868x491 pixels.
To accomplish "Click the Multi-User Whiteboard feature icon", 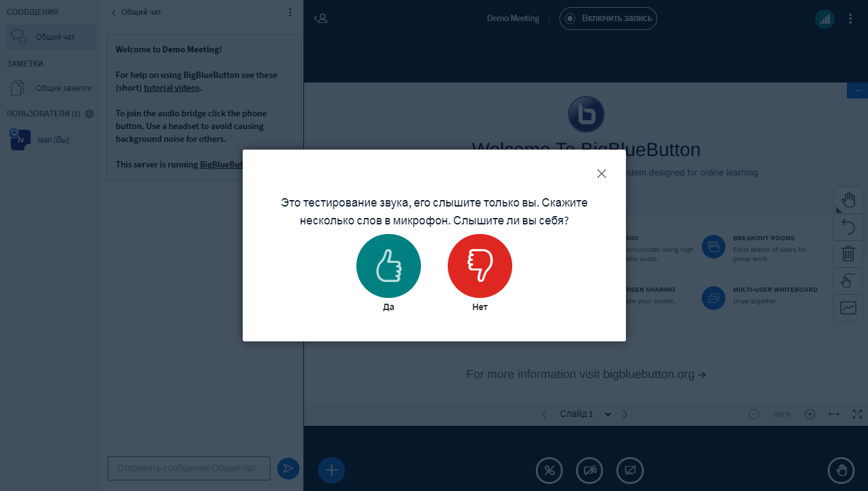I will tap(713, 299).
